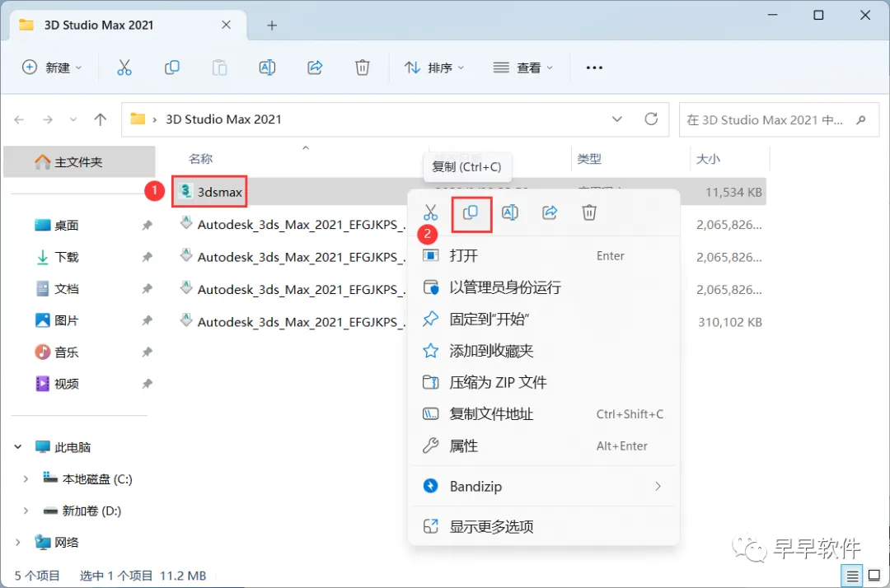Choose 打开 from the context menu

coord(544,256)
